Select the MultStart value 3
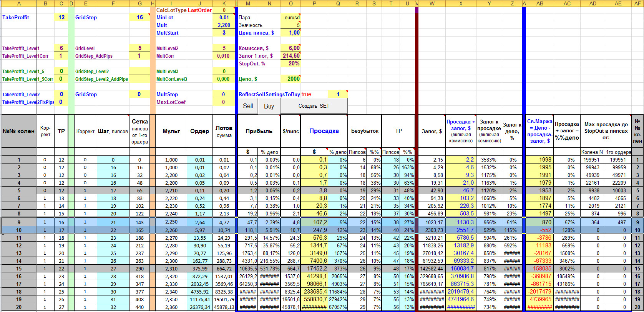The height and width of the screenshot is (312, 644). [224, 33]
